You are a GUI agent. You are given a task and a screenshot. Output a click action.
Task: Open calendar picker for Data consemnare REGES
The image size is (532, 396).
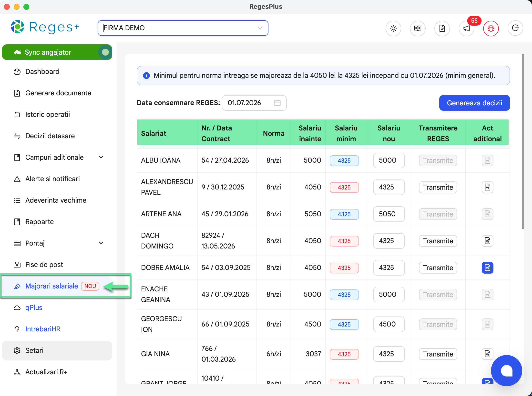(x=277, y=103)
